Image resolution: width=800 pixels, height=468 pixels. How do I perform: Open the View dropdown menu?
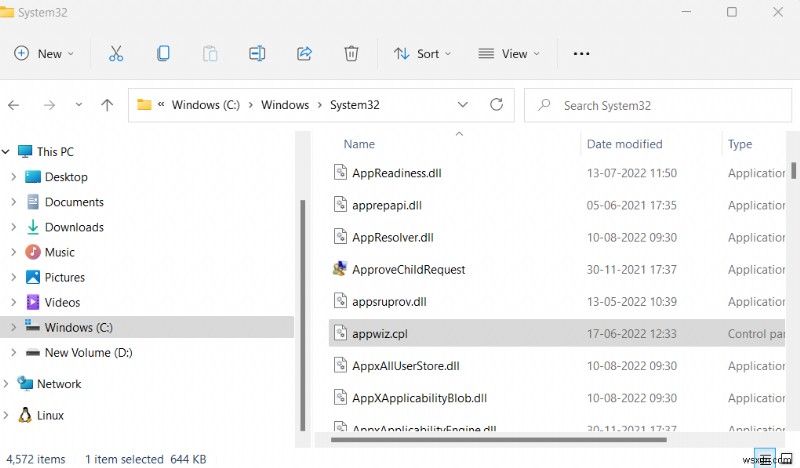pos(509,53)
